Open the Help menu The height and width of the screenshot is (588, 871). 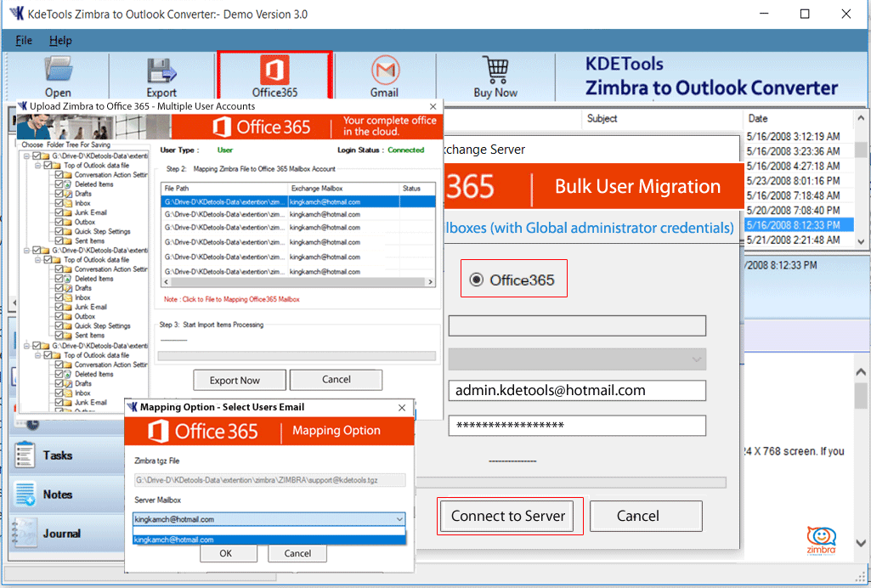point(60,40)
